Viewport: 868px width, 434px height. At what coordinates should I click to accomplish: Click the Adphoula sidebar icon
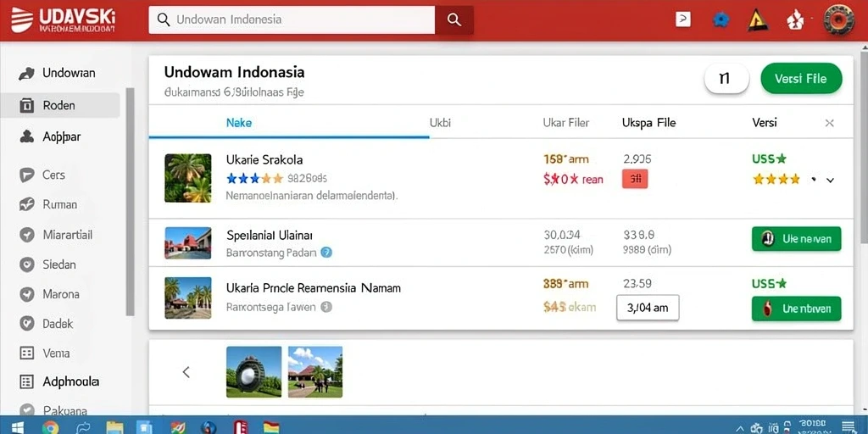(26, 381)
